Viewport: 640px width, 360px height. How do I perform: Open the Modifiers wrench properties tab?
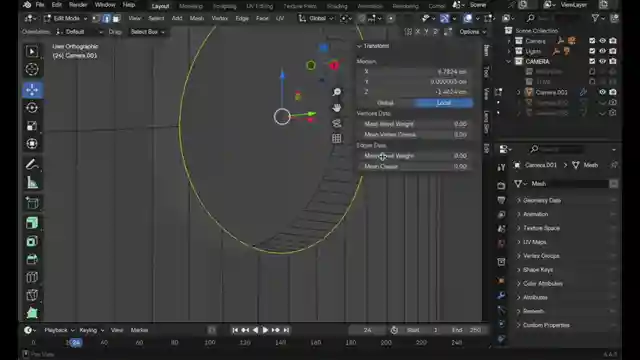[x=501, y=296]
